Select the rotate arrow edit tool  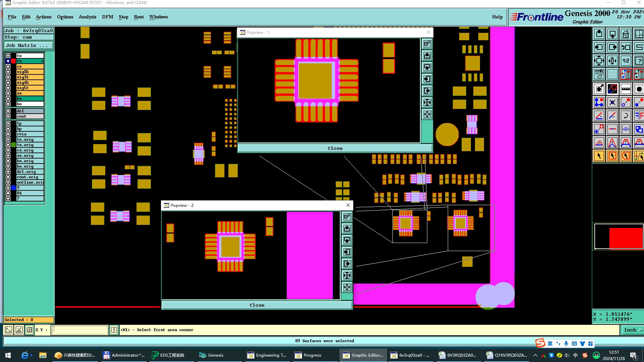[626, 116]
